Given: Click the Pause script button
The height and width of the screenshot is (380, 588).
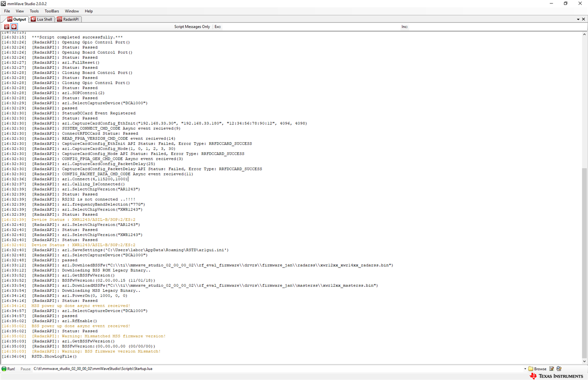Looking at the screenshot, I should pos(25,369).
